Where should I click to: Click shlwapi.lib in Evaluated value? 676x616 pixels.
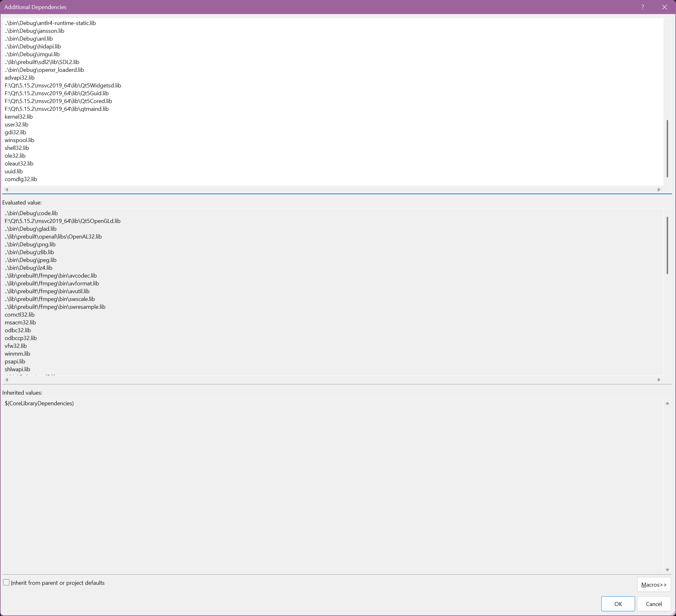point(17,369)
